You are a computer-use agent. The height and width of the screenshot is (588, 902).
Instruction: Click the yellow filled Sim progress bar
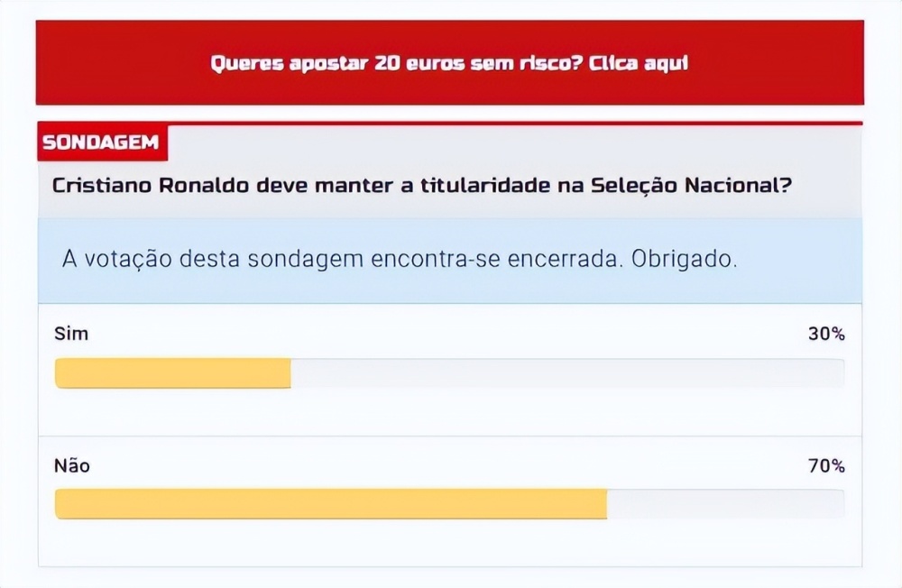tap(172, 372)
